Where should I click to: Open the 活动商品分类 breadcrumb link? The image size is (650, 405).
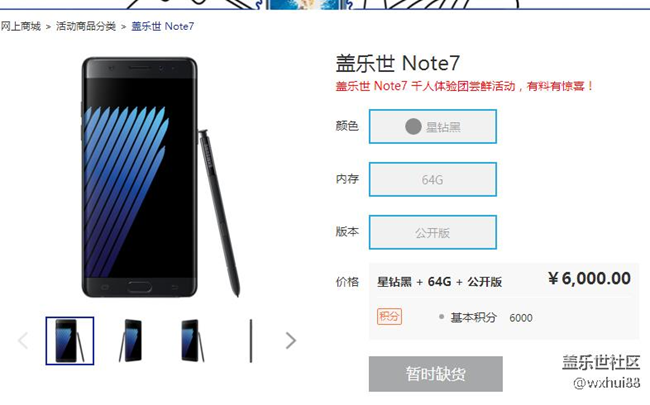pos(86,27)
